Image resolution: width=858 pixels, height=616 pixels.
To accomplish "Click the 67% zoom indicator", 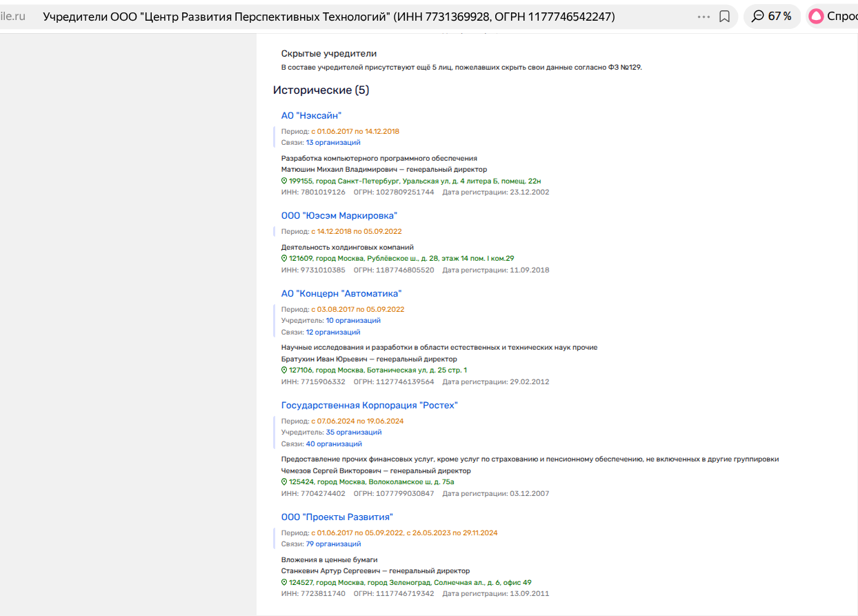I will point(772,17).
